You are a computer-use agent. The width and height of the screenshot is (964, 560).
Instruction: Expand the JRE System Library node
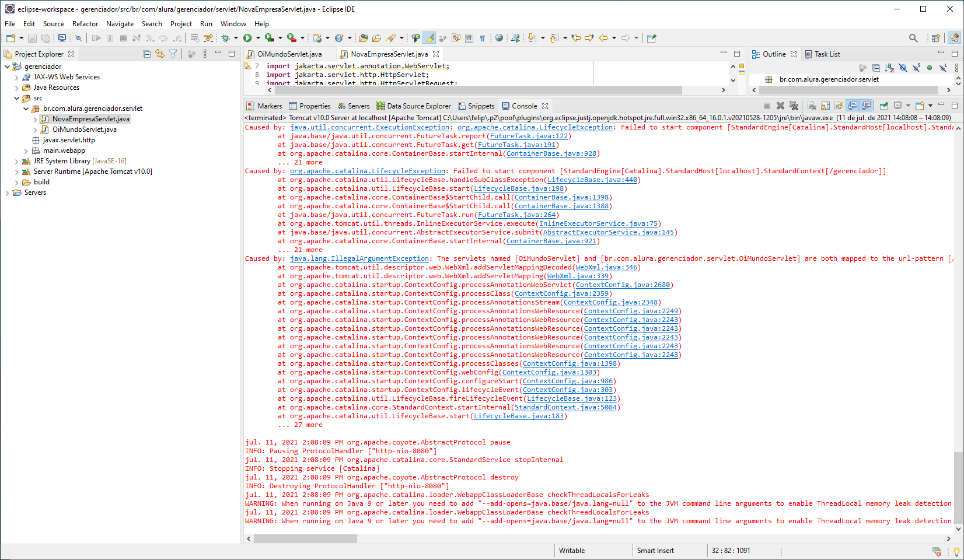click(x=16, y=161)
